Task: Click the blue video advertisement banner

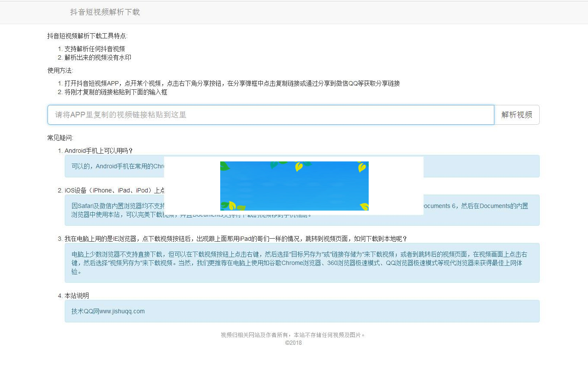Action: pos(294,186)
